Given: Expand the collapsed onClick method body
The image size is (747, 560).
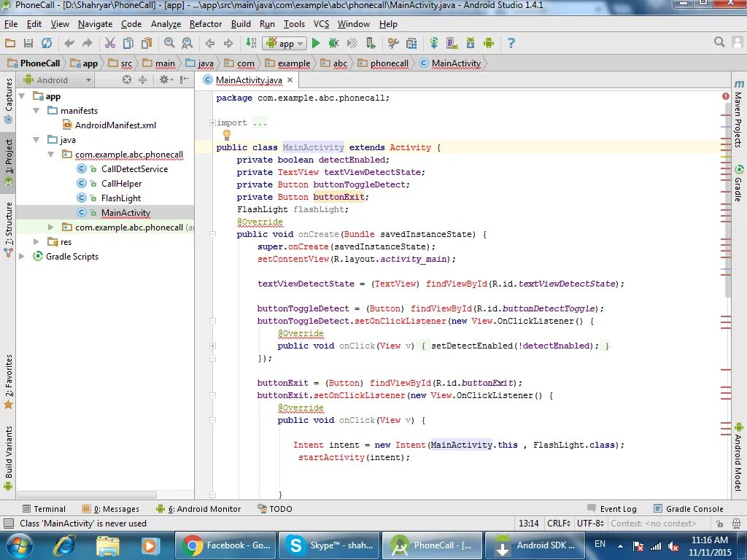Looking at the screenshot, I should pyautogui.click(x=212, y=346).
